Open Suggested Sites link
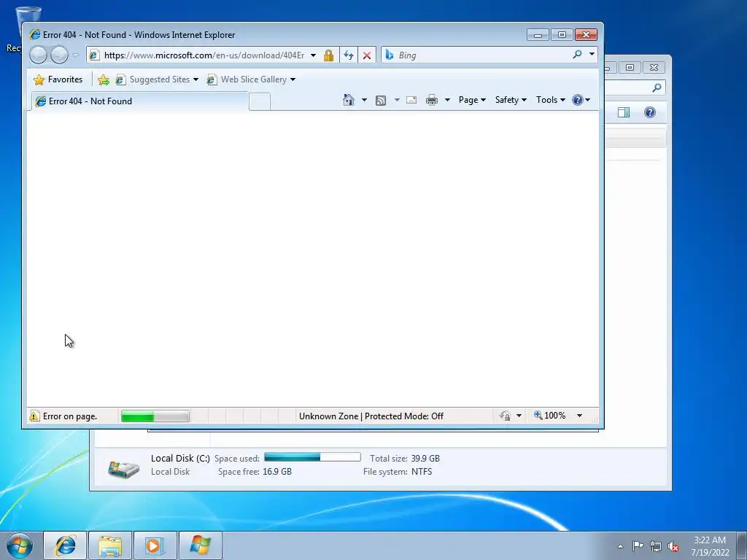Image resolution: width=747 pixels, height=560 pixels. tap(158, 79)
